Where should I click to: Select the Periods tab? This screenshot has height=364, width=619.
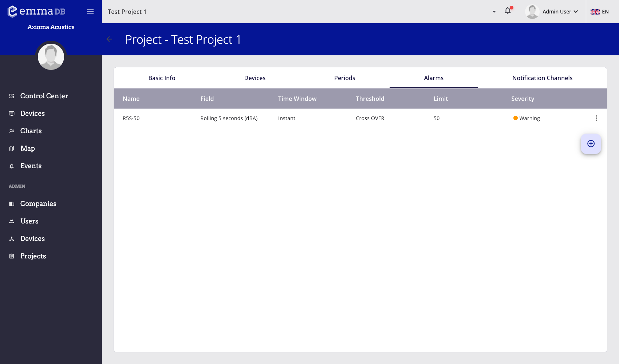[344, 78]
